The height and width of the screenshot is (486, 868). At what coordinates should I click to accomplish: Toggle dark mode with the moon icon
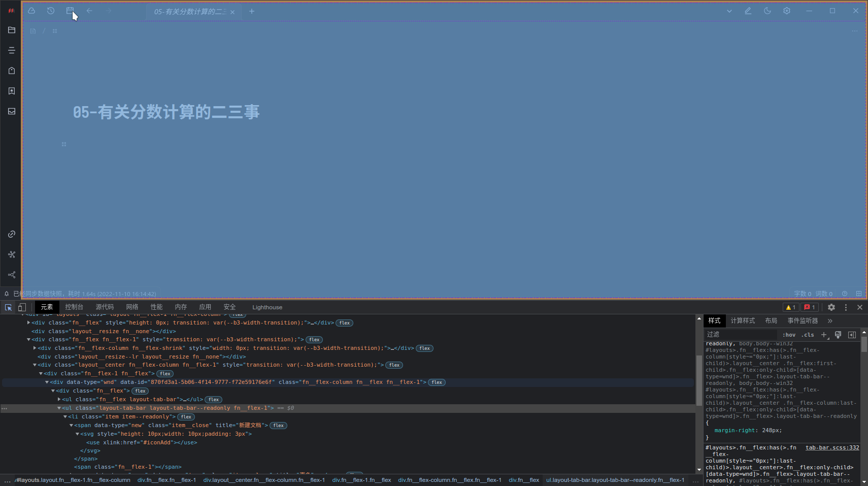767,11
